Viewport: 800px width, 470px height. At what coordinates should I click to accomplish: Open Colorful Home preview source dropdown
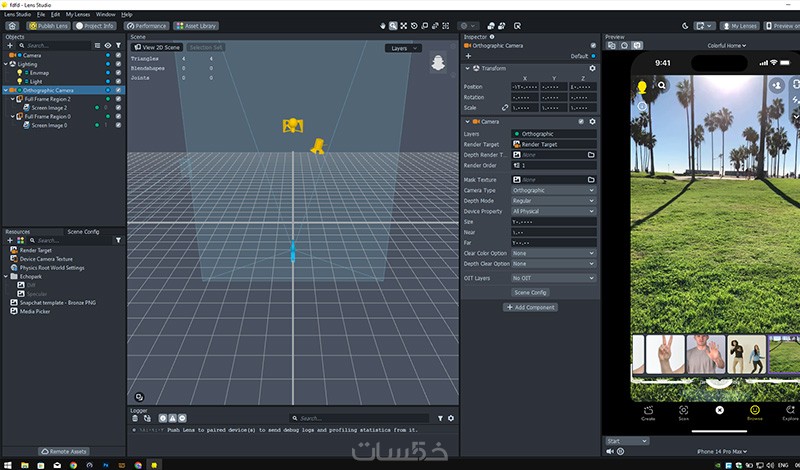(x=727, y=46)
